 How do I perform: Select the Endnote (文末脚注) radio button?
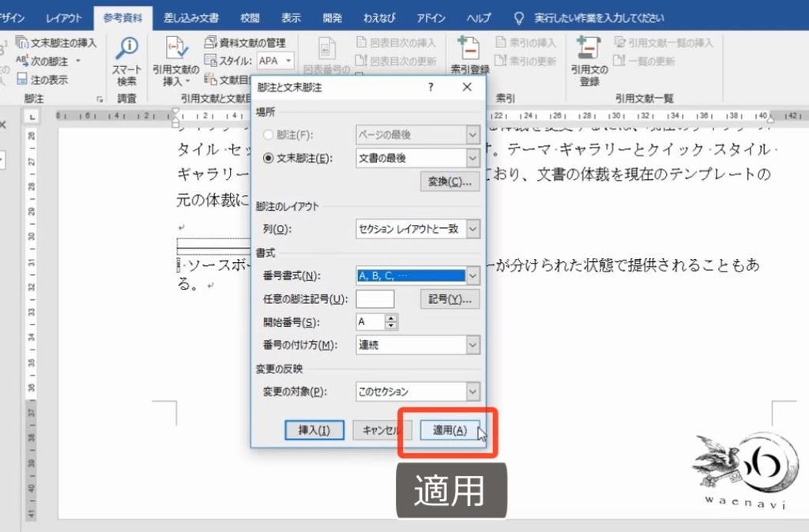coord(269,158)
